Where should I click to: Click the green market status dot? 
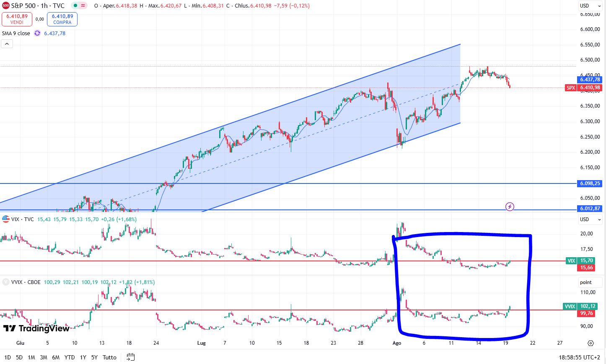coord(75,5)
